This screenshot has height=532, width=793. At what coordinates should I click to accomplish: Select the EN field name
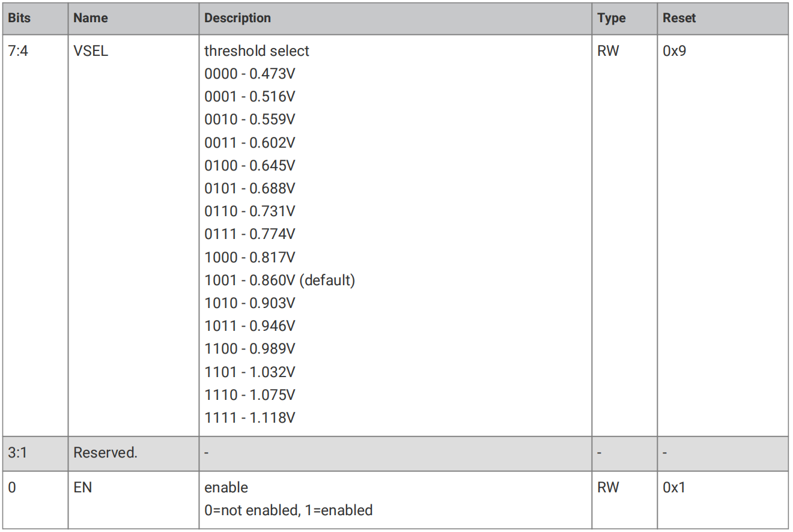click(83, 488)
